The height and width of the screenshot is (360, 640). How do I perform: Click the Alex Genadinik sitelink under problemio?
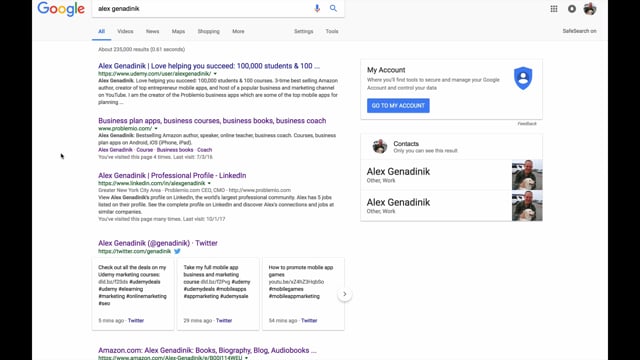pos(115,150)
